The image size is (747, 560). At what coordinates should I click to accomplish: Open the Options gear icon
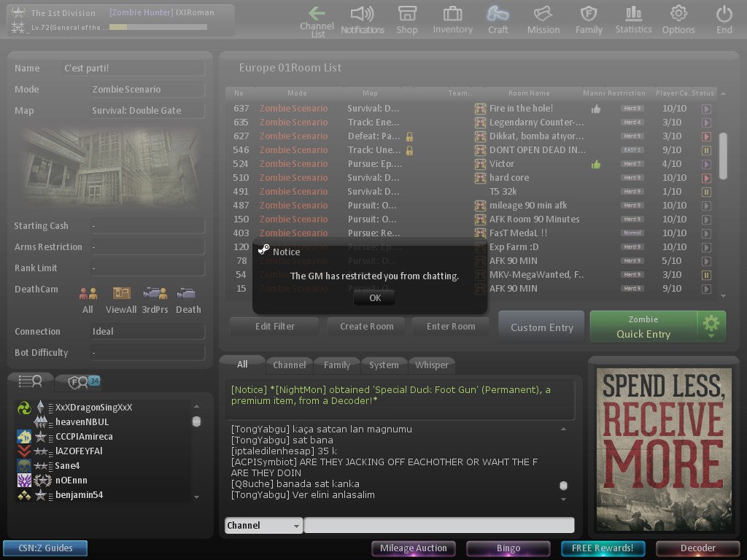click(678, 20)
